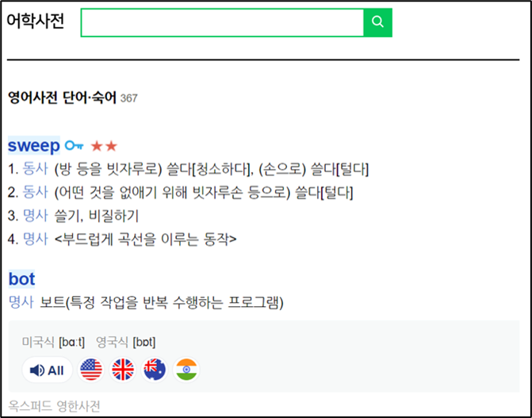Focus the dictionary search input field
Image resolution: width=532 pixels, height=418 pixels.
click(222, 22)
